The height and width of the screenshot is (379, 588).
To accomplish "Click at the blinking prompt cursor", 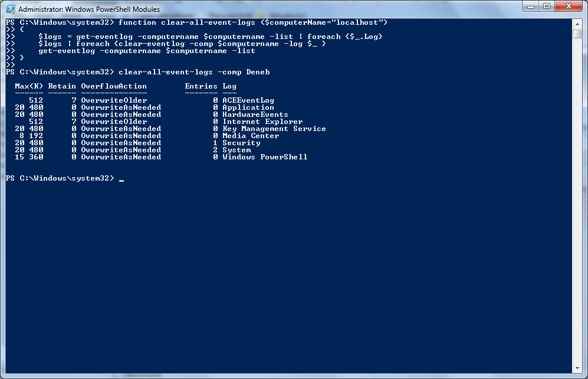I will (121, 180).
